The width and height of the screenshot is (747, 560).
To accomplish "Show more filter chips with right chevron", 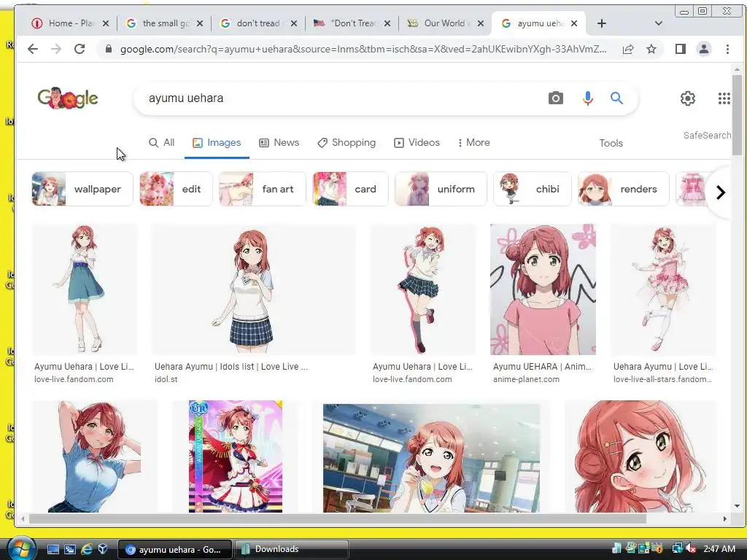I will (720, 192).
